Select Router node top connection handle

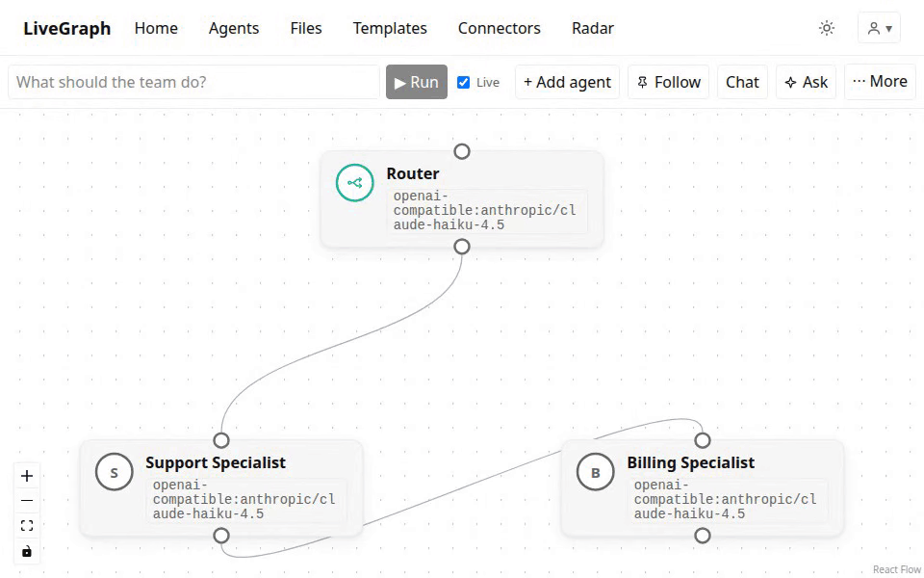(x=462, y=151)
